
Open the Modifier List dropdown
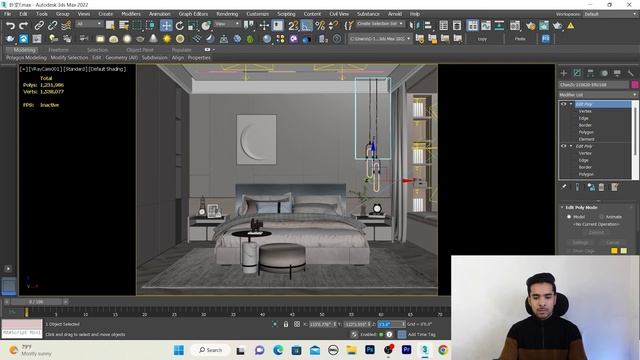tap(598, 95)
